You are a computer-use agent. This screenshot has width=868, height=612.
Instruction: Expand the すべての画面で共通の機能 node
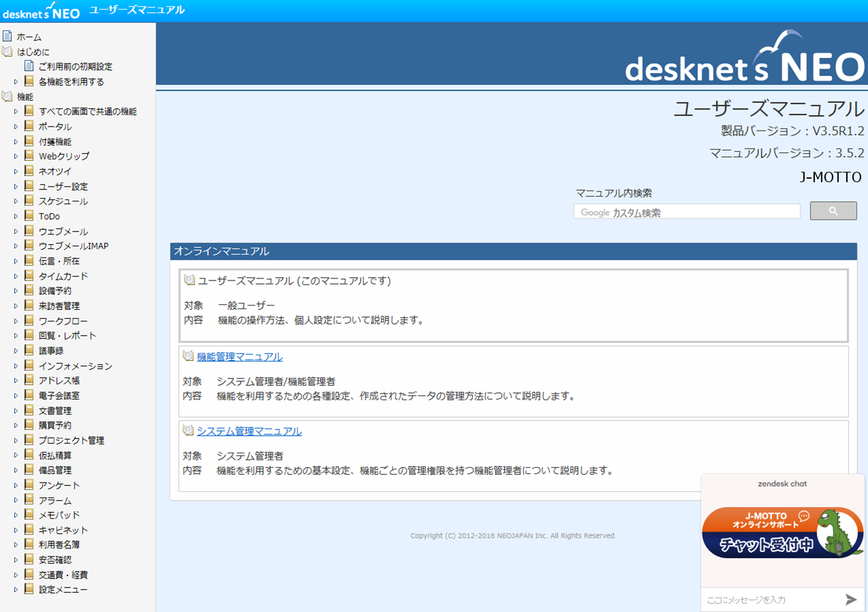pyautogui.click(x=16, y=111)
